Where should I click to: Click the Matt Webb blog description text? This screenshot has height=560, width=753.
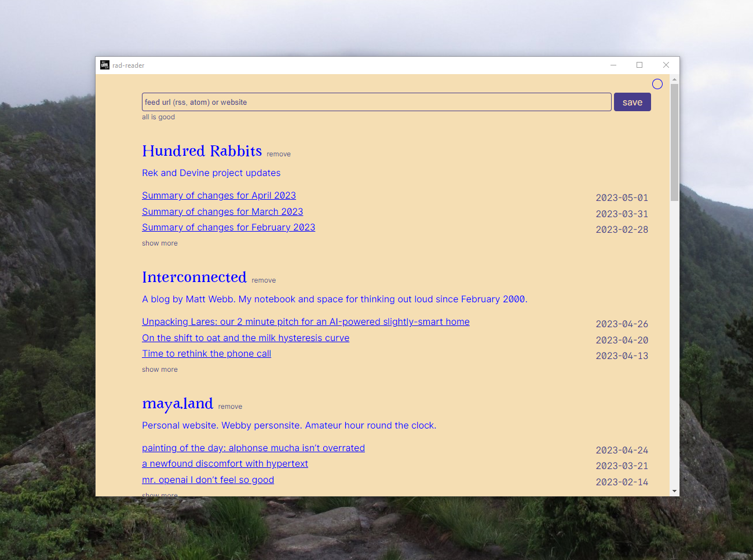tap(335, 299)
